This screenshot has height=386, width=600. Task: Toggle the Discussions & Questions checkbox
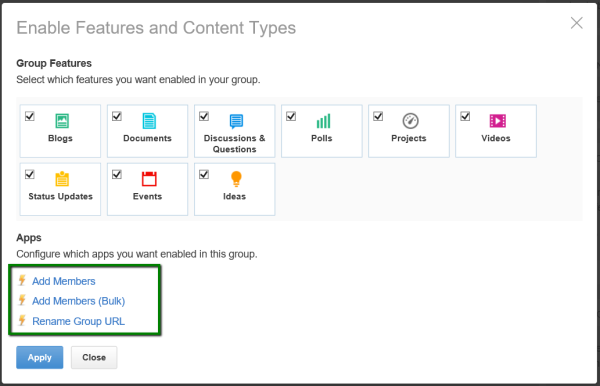pos(204,116)
